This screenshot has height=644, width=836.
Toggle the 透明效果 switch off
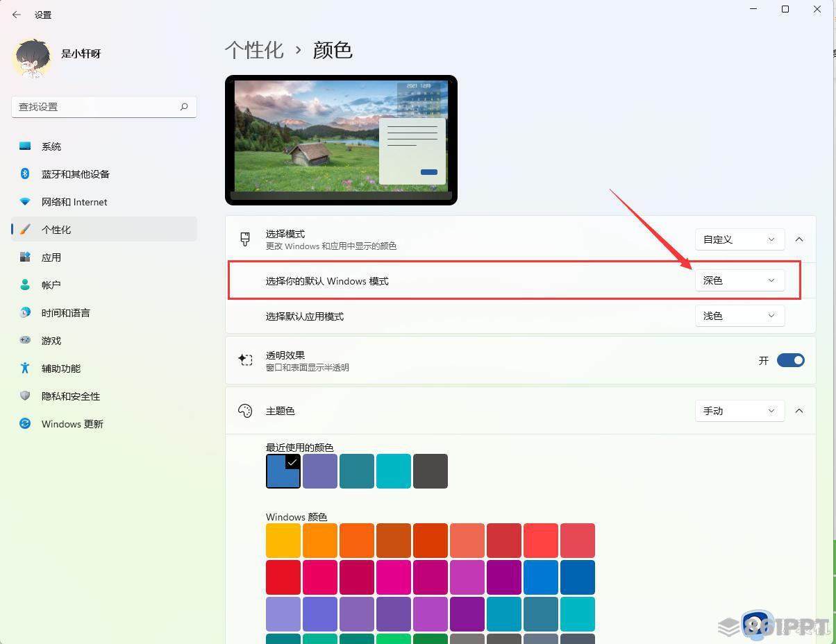coord(790,360)
